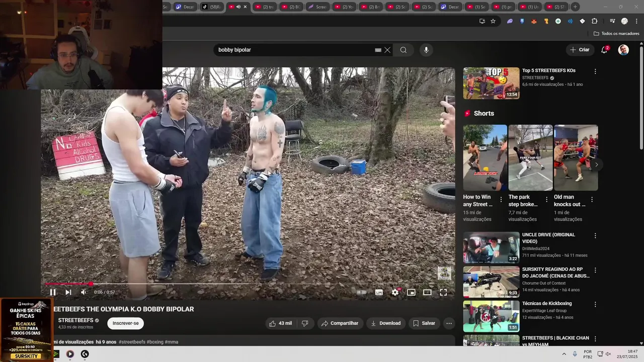Image resolution: width=644 pixels, height=362 pixels.
Task: Open 'How to Win any Street' short
Action: 485,157
